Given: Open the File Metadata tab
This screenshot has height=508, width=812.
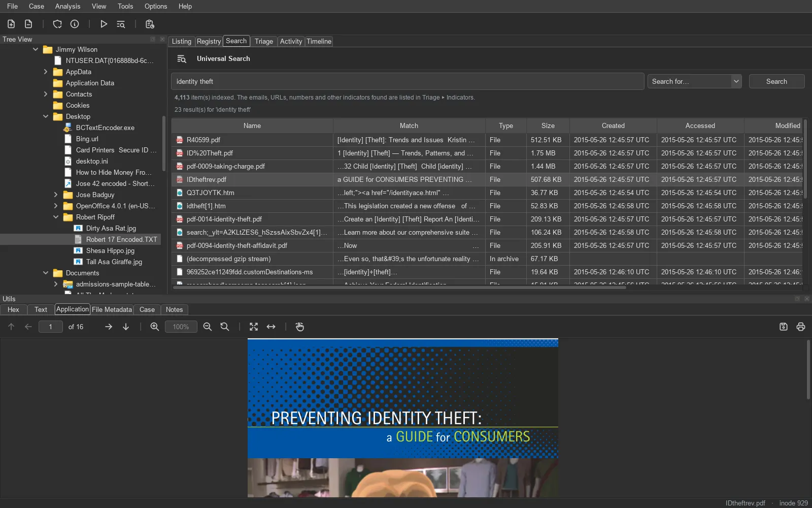Looking at the screenshot, I should click(112, 309).
